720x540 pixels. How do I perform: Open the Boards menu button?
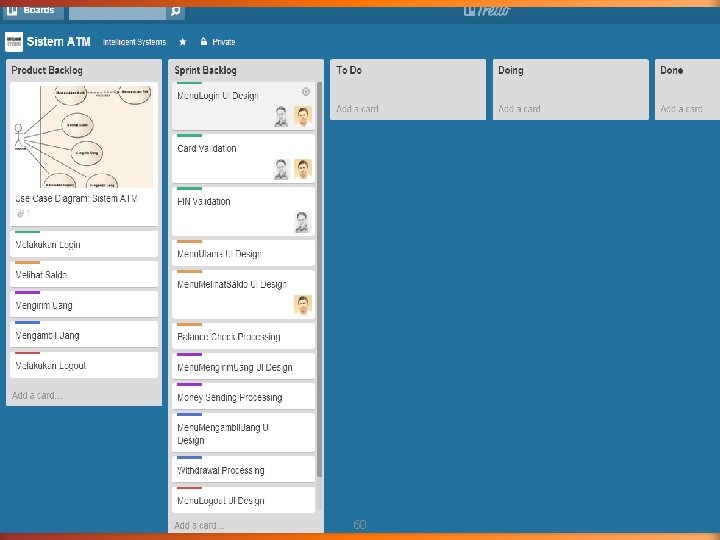pos(33,11)
